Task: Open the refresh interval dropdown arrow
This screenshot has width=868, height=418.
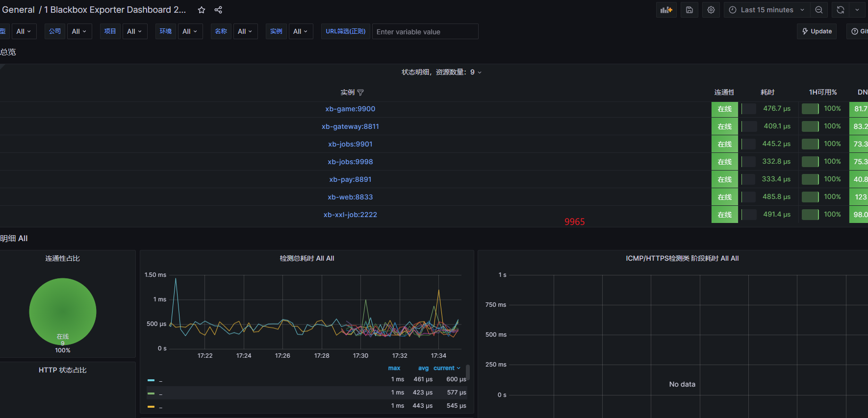Action: click(857, 10)
